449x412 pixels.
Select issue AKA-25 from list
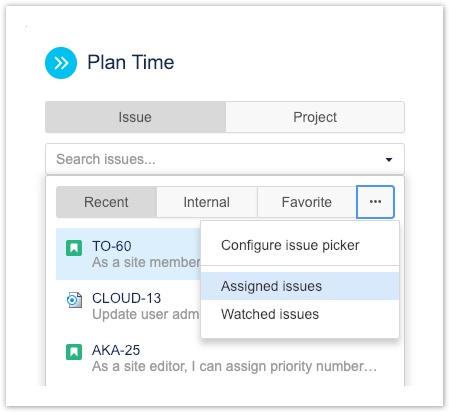pos(225,358)
